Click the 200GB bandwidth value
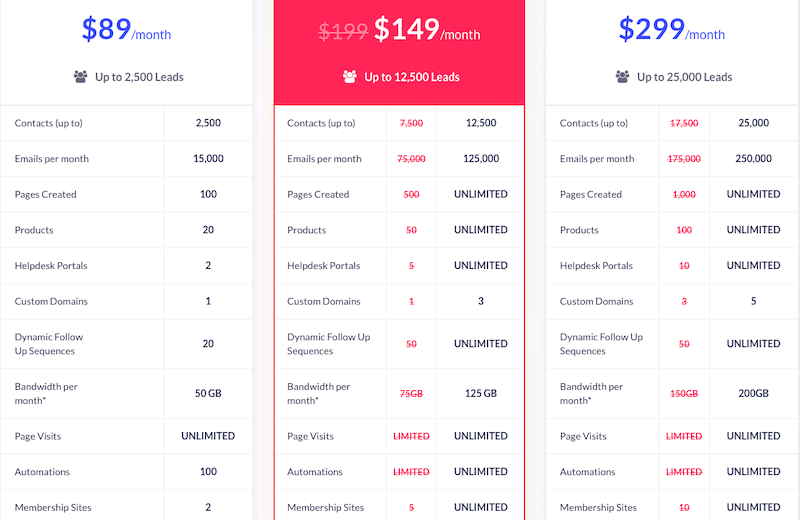 click(x=753, y=393)
